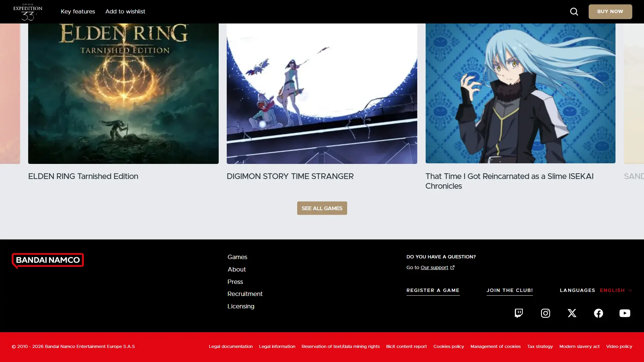Open the search magnifier icon

[x=574, y=12]
